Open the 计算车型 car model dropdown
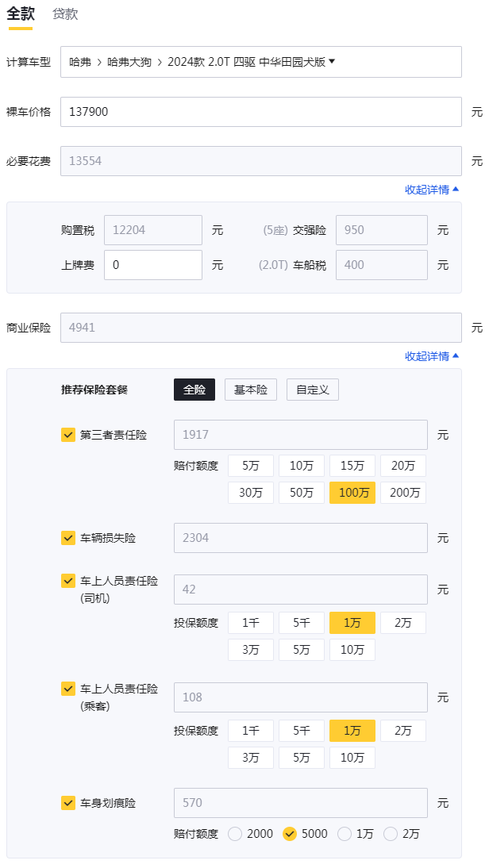The height and width of the screenshot is (868, 489). click(260, 62)
